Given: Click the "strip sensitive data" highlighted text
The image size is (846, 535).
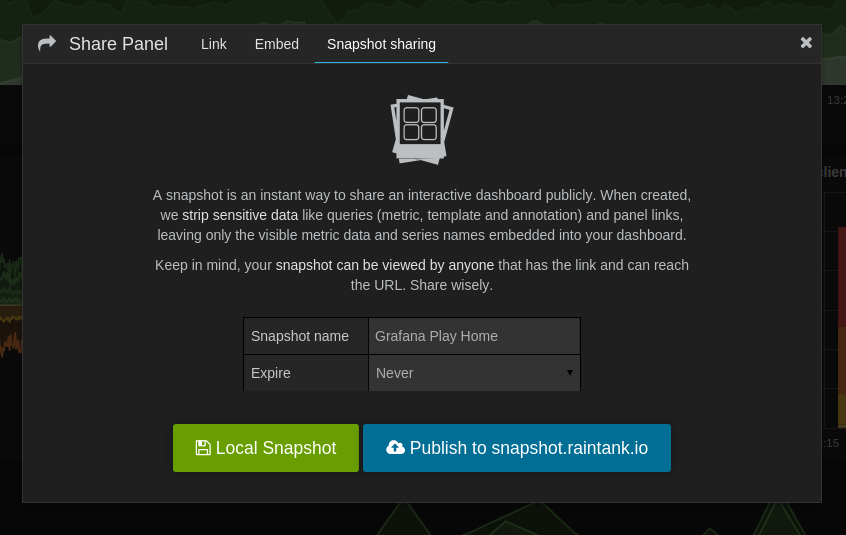Looking at the screenshot, I should tap(240, 215).
